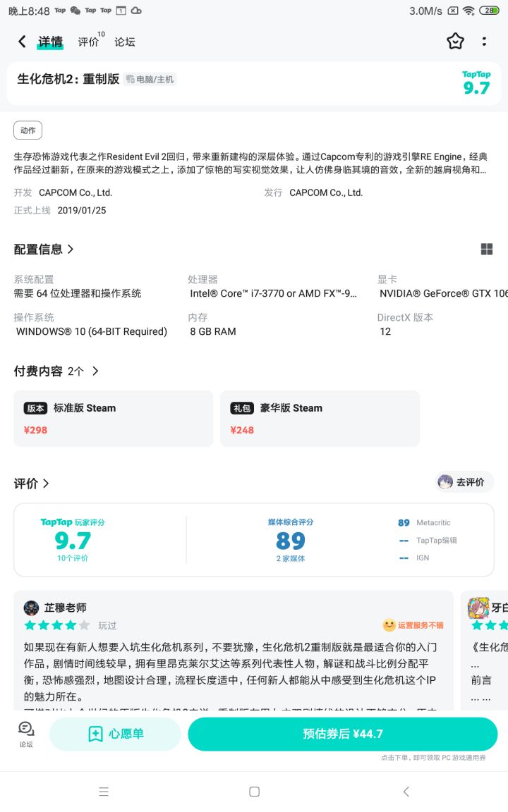This screenshot has height=812, width=508.
Task: Switch to the 论坛 tab
Action: coord(124,42)
